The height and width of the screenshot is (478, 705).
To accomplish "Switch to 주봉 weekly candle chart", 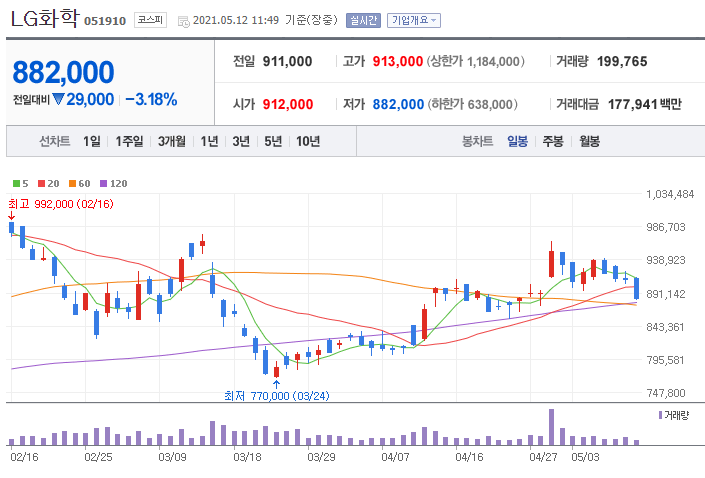I will (x=553, y=141).
